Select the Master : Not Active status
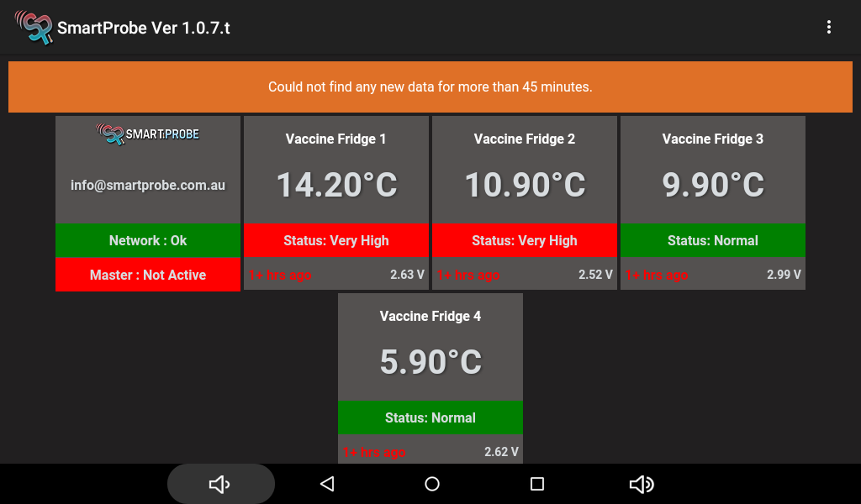 pyautogui.click(x=148, y=275)
